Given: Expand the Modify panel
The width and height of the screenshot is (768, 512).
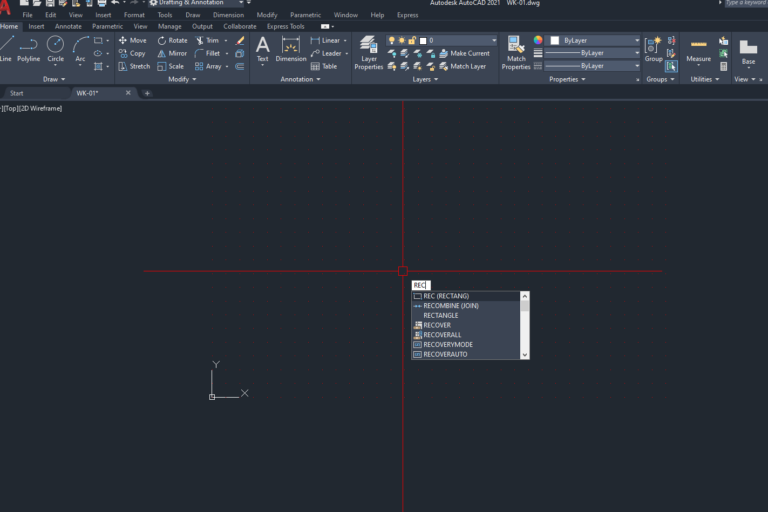Looking at the screenshot, I should [182, 79].
